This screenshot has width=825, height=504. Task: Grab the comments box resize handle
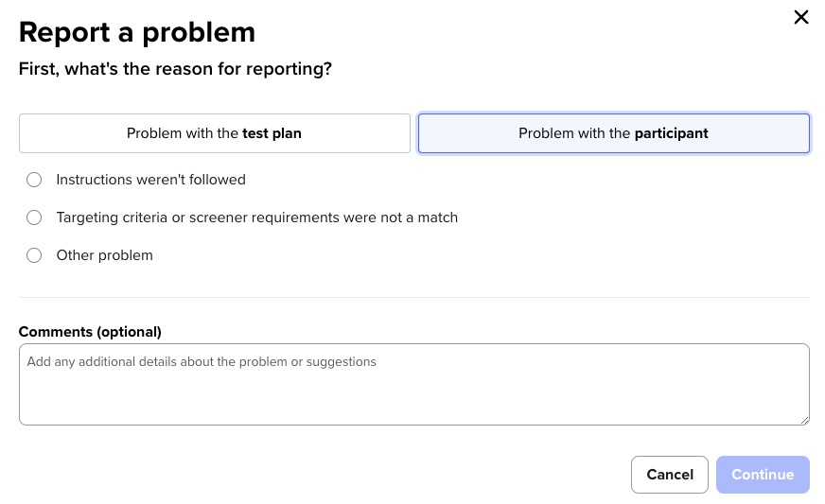point(804,420)
